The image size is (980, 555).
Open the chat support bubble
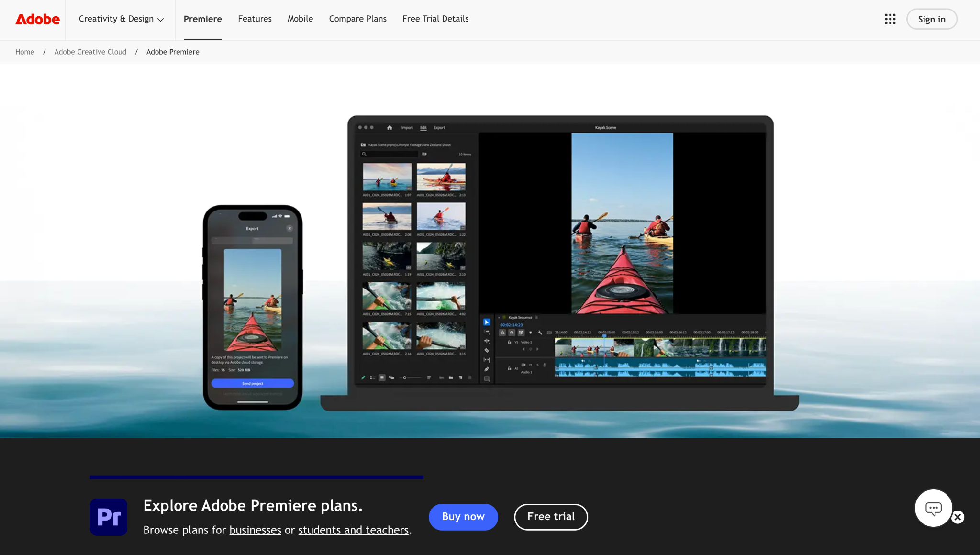[x=933, y=508]
